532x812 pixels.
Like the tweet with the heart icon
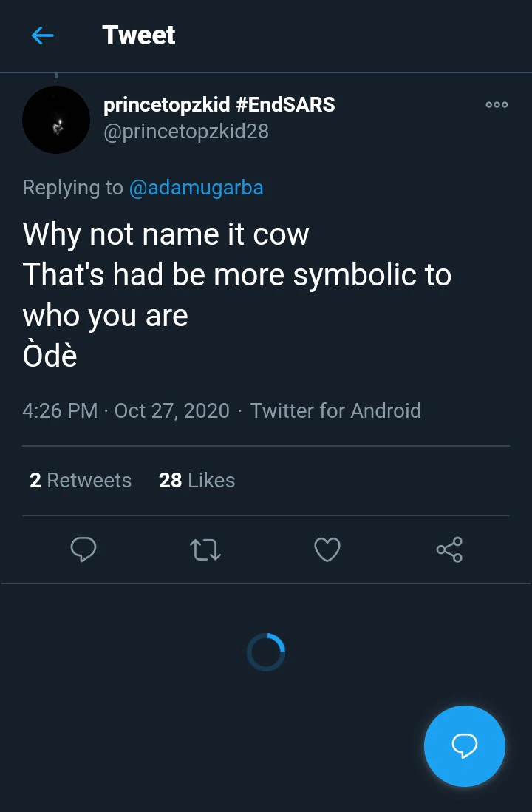[327, 549]
